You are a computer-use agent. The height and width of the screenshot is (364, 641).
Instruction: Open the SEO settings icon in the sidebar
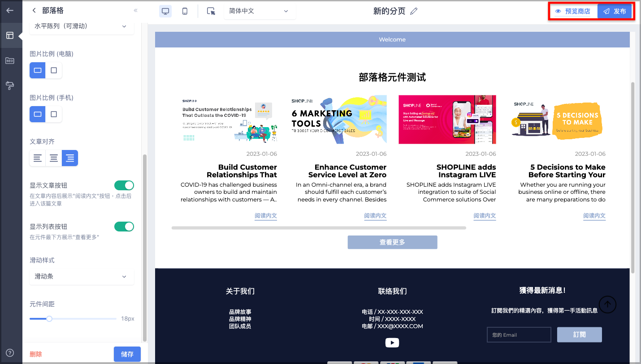[10, 60]
